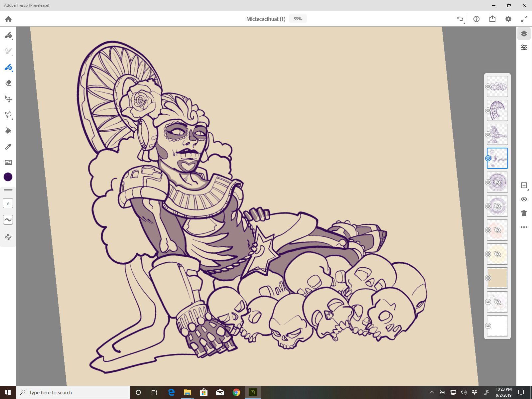Select the headdress fan layer thumbnail
The image size is (532, 399).
(x=497, y=110)
